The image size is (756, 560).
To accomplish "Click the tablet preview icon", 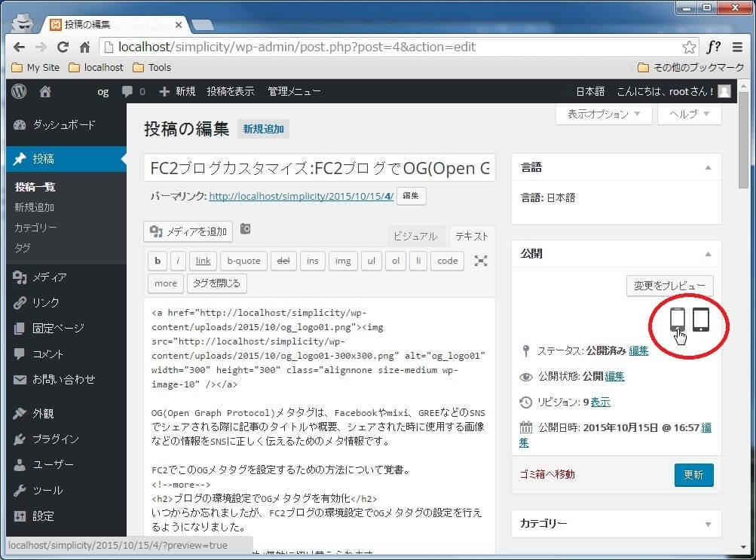I will (701, 320).
